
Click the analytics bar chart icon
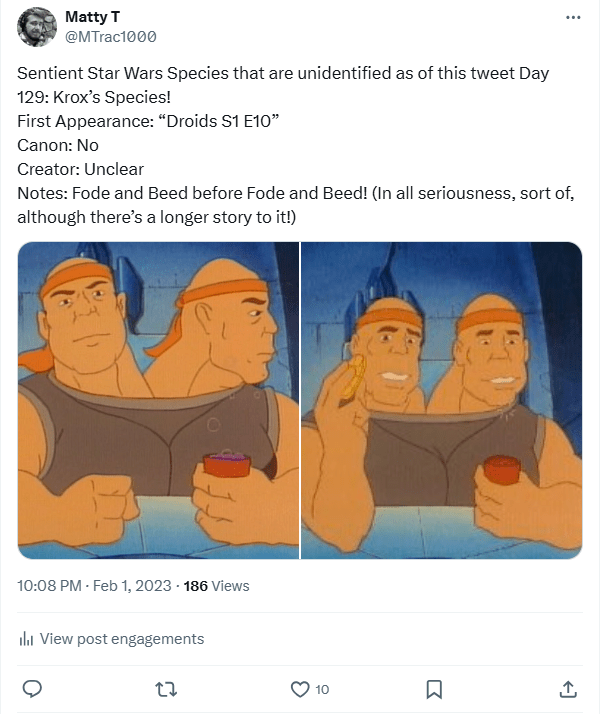[27, 639]
